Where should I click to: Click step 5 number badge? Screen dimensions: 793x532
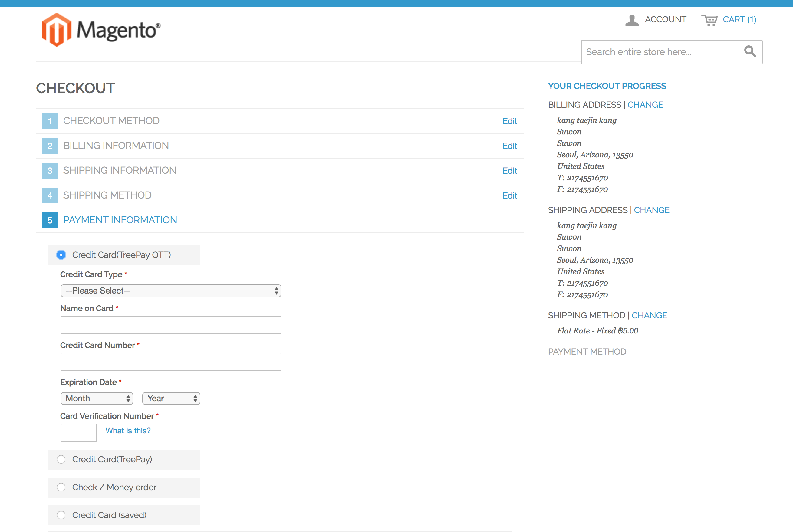click(x=50, y=220)
